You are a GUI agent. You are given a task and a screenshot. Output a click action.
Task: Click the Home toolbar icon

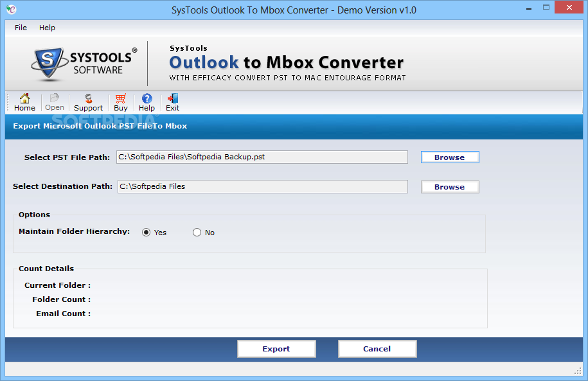(24, 102)
